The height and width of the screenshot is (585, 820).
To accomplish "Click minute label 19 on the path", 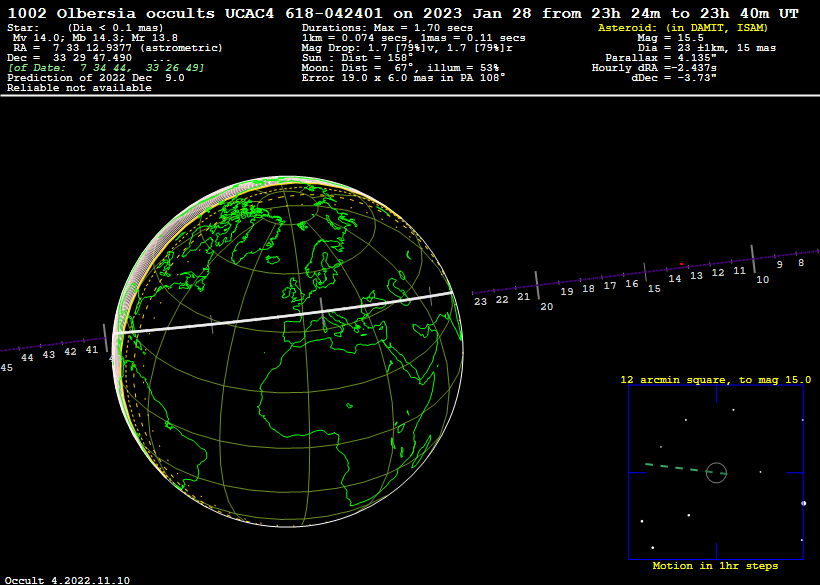I will tap(566, 292).
